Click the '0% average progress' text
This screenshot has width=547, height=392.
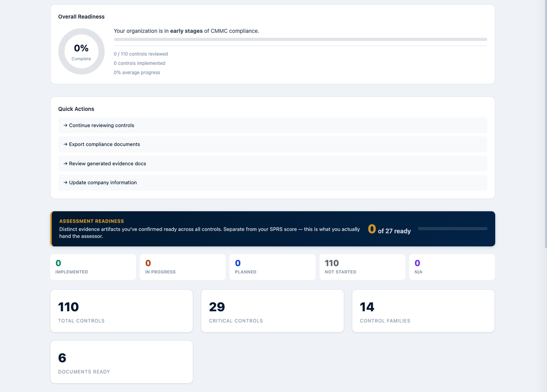pos(137,73)
